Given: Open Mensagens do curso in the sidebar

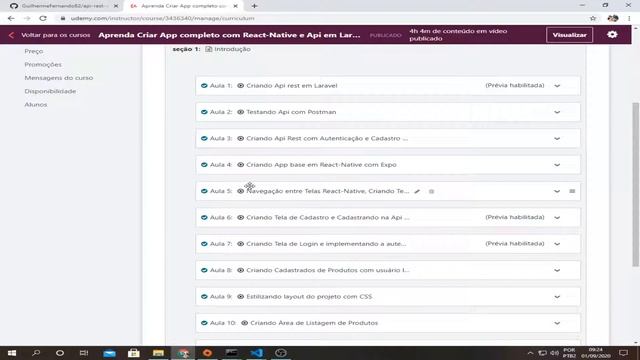Looking at the screenshot, I should click(x=59, y=78).
